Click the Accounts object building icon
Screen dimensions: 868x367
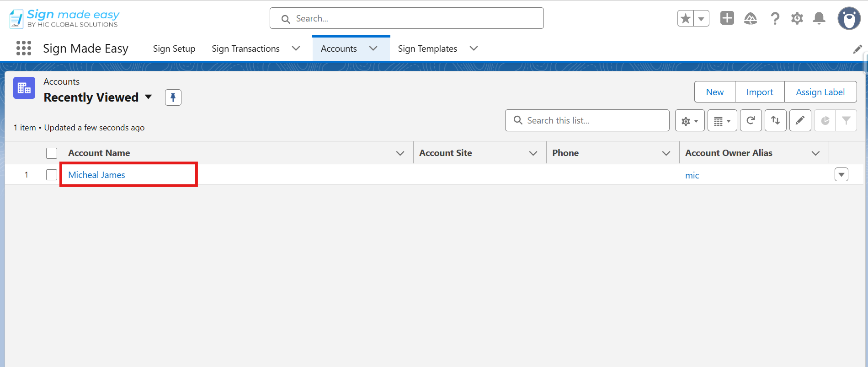pyautogui.click(x=24, y=88)
